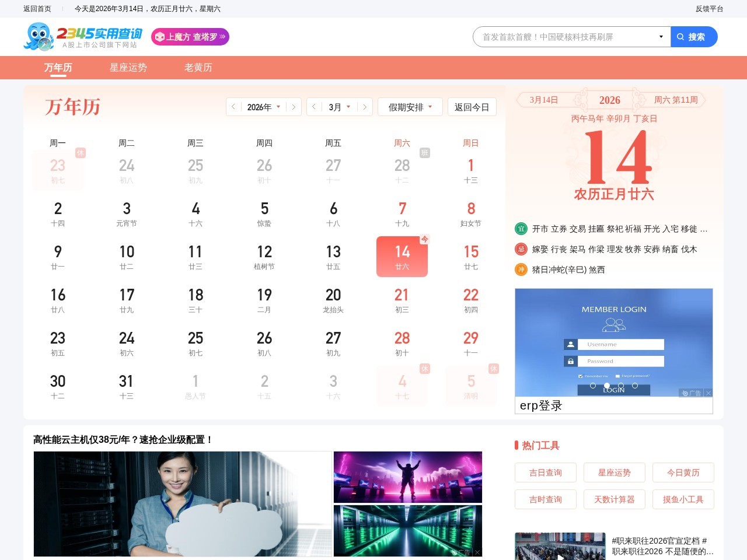Open the 3月 month dropdown
This screenshot has height=560, width=747.
pos(339,107)
